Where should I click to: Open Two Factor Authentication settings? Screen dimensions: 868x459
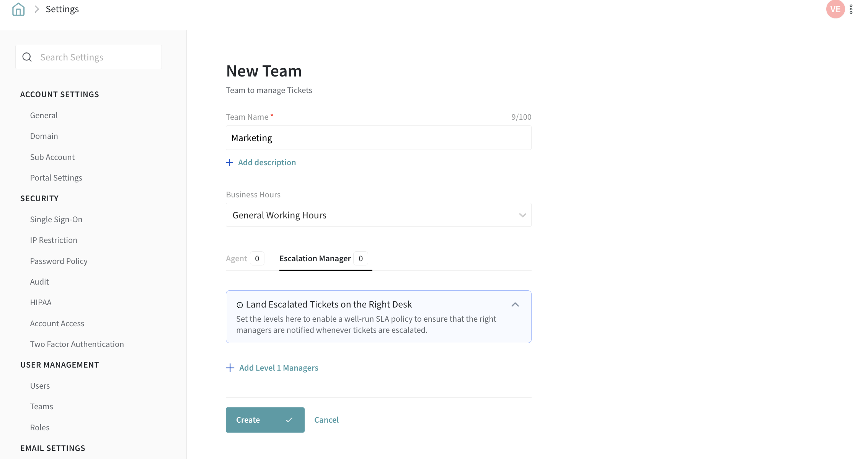(x=77, y=344)
